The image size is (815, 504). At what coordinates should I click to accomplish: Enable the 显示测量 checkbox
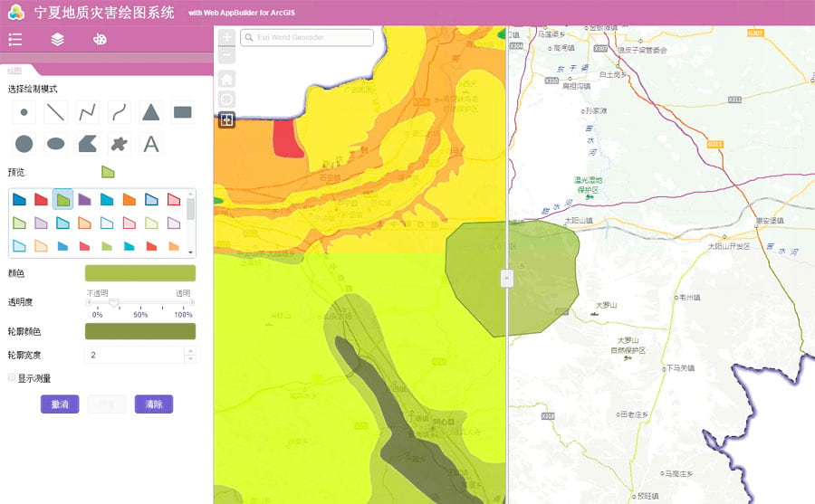[11, 377]
